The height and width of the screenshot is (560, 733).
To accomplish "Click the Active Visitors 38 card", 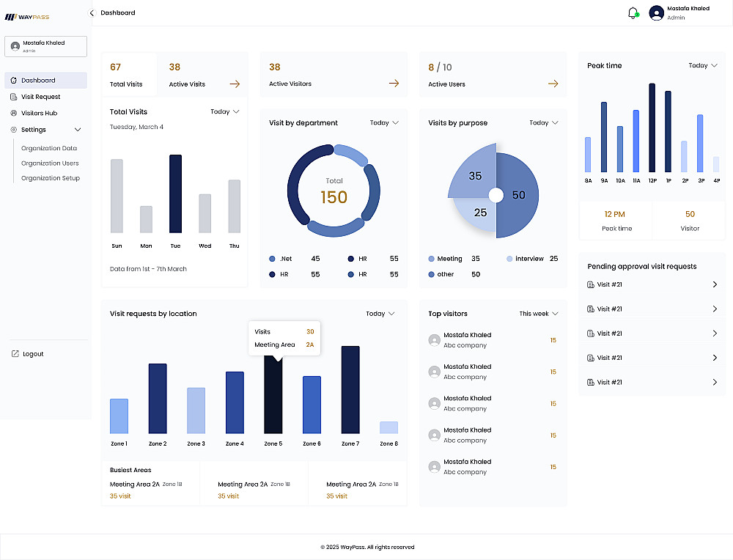I will 334,75.
